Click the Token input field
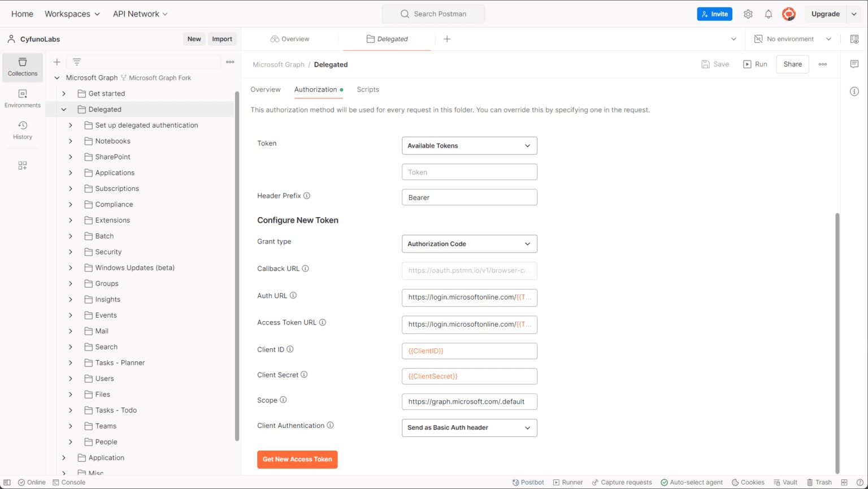868x489 pixels. pyautogui.click(x=470, y=172)
